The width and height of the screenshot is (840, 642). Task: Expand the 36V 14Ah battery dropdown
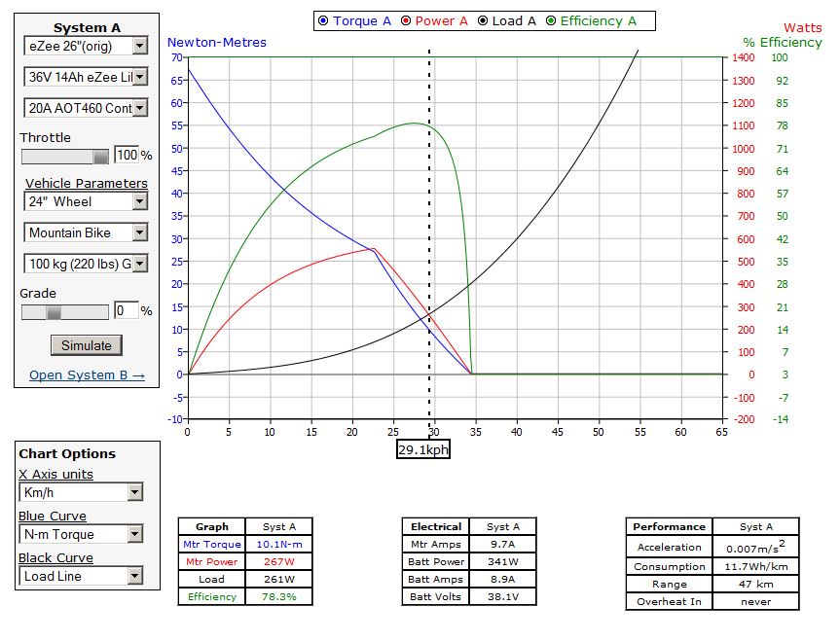coord(86,77)
